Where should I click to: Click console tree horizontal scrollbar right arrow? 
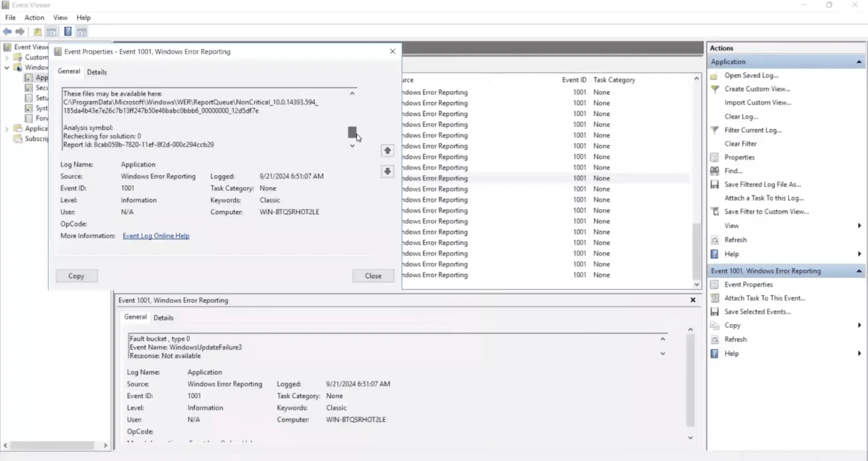(x=105, y=446)
